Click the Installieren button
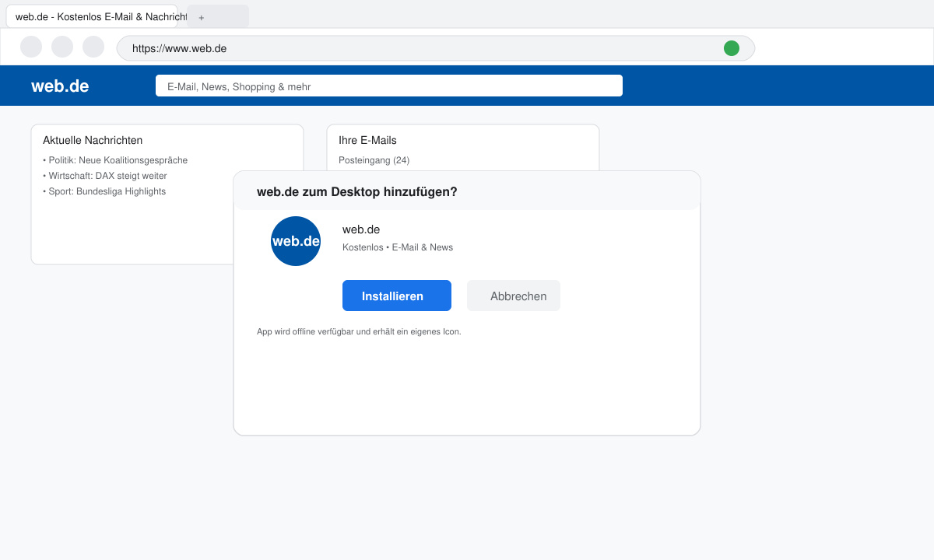The image size is (934, 560). tap(397, 296)
